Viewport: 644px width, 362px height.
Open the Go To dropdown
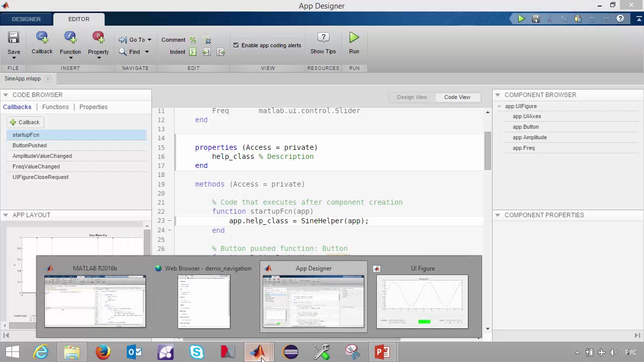(x=149, y=40)
